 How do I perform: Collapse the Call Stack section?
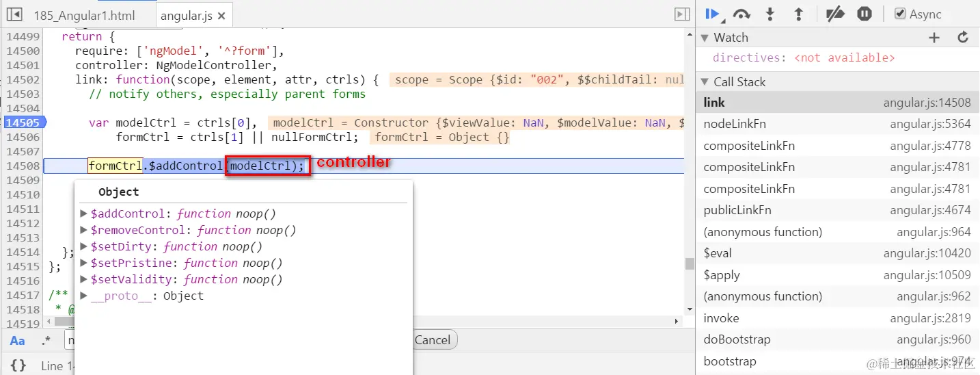pos(705,82)
